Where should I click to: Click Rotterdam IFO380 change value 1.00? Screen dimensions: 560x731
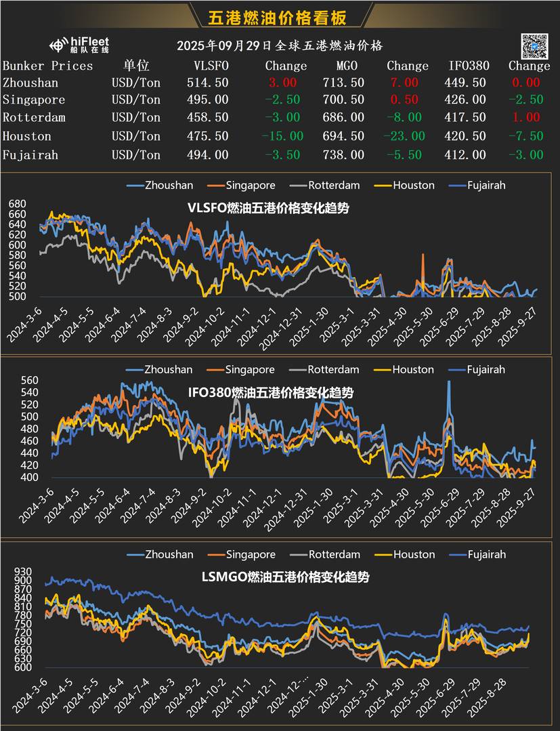(x=526, y=117)
